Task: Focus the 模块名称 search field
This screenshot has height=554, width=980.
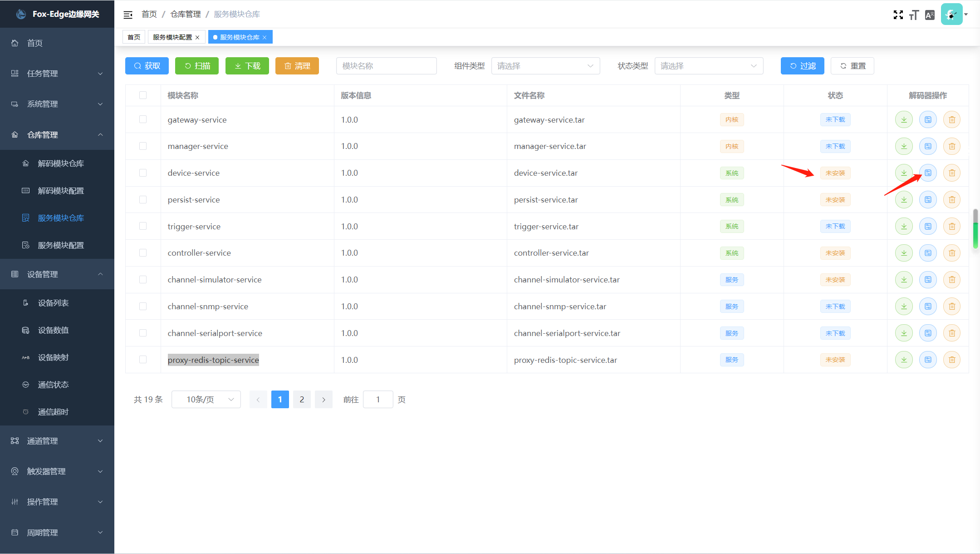Action: point(387,66)
